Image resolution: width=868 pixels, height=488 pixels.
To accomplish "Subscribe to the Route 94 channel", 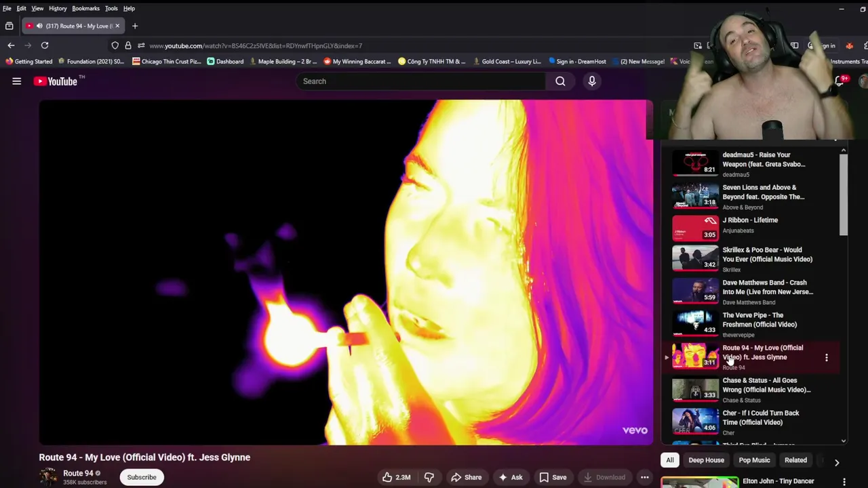I will (142, 477).
